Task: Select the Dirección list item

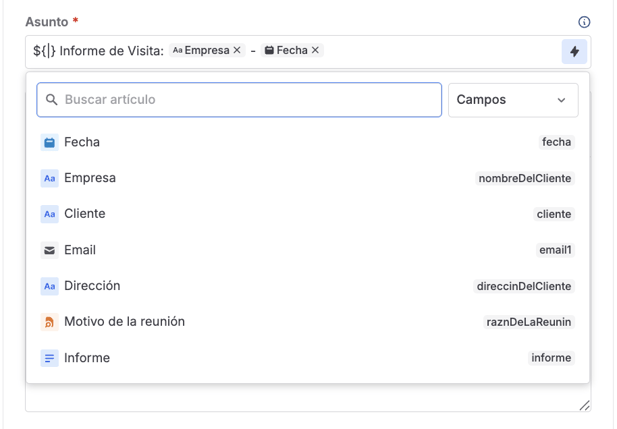Action: [x=92, y=286]
